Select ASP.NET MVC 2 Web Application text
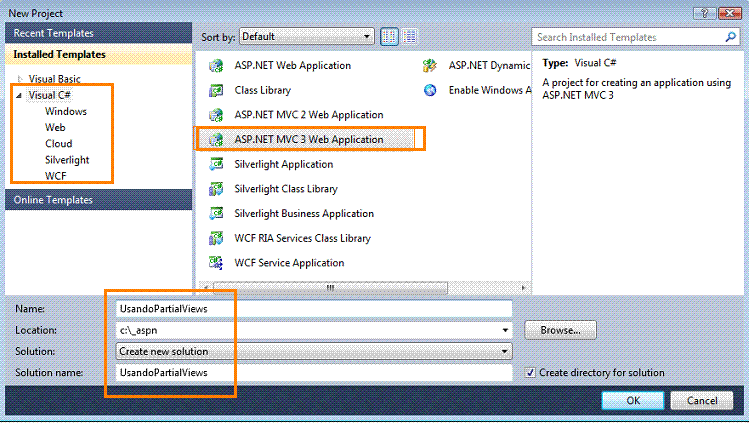Image resolution: width=749 pixels, height=423 pixels. [309, 115]
